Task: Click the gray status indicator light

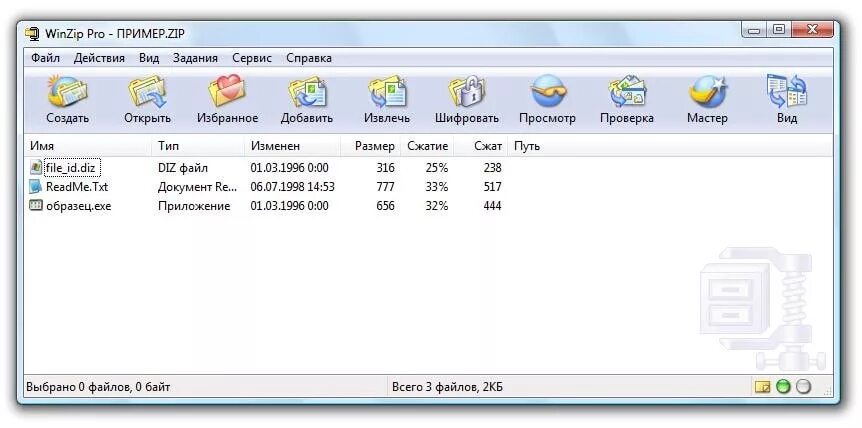Action: pos(804,387)
